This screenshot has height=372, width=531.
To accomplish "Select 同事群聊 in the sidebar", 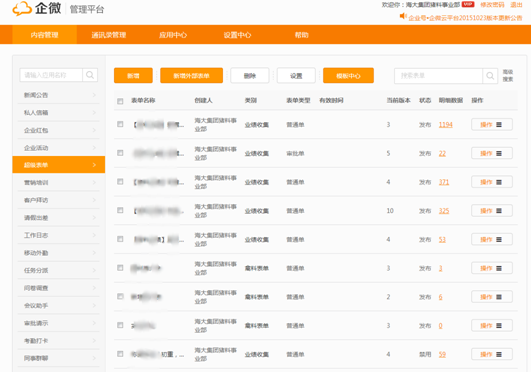I will (59, 358).
